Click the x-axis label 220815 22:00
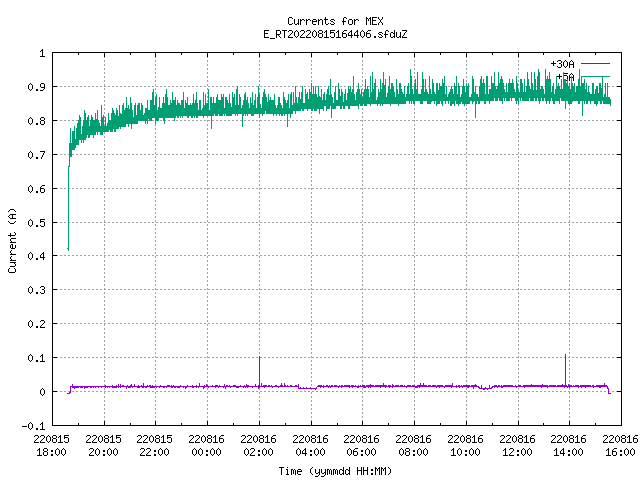Viewport: 640px width, 480px height. 155,446
